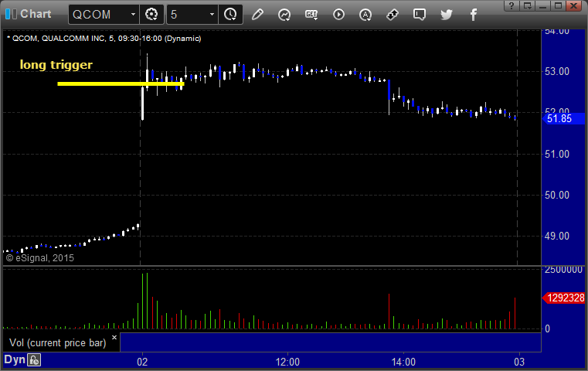Screen dimensions: 588x371
Task: Click the 51.85 current price marker
Action: coord(563,118)
